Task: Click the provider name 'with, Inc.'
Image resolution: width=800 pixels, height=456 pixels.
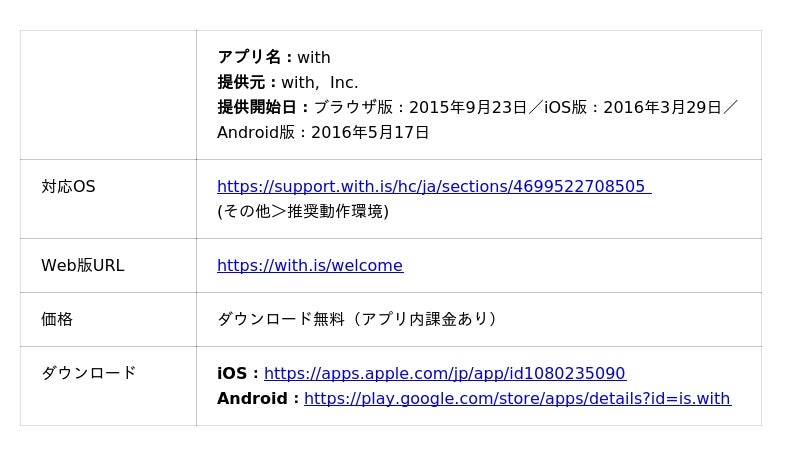Action: (319, 82)
